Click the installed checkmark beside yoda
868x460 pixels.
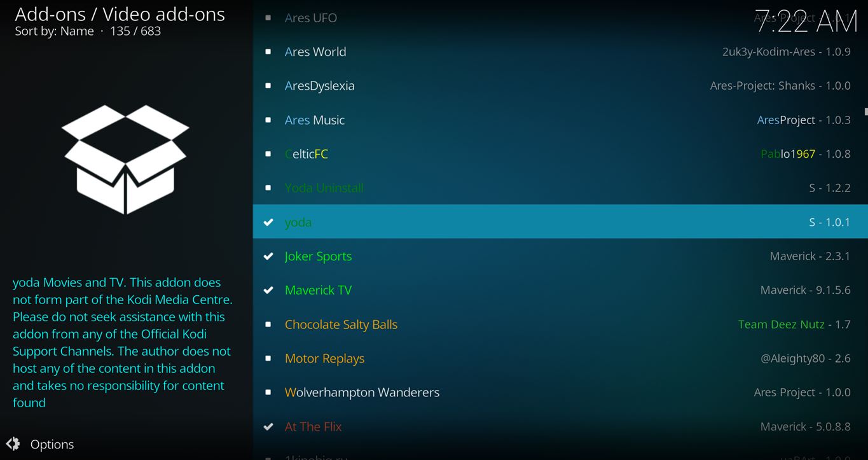pyautogui.click(x=268, y=222)
